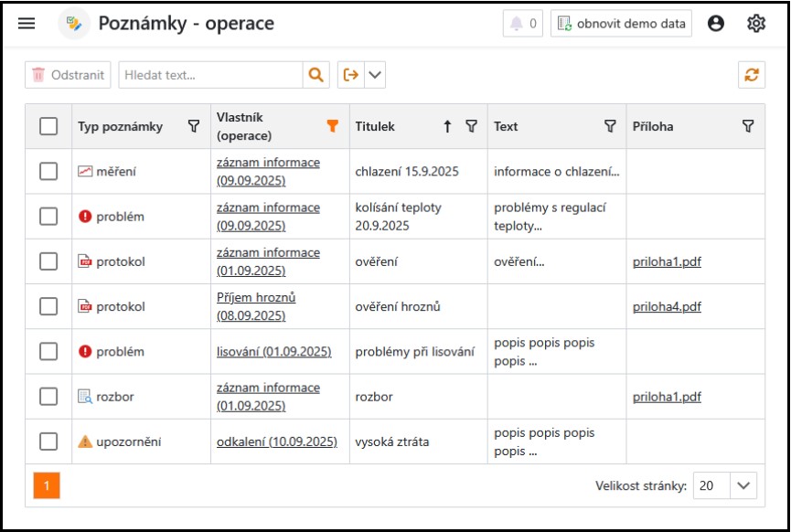Click the obnovit demo data button
791x532 pixels.
tap(621, 24)
